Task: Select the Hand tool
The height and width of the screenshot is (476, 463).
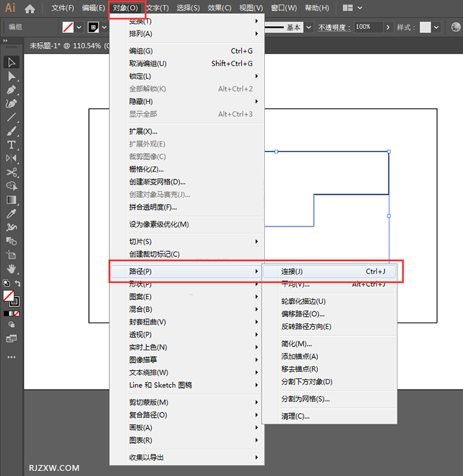Action: pos(12,269)
